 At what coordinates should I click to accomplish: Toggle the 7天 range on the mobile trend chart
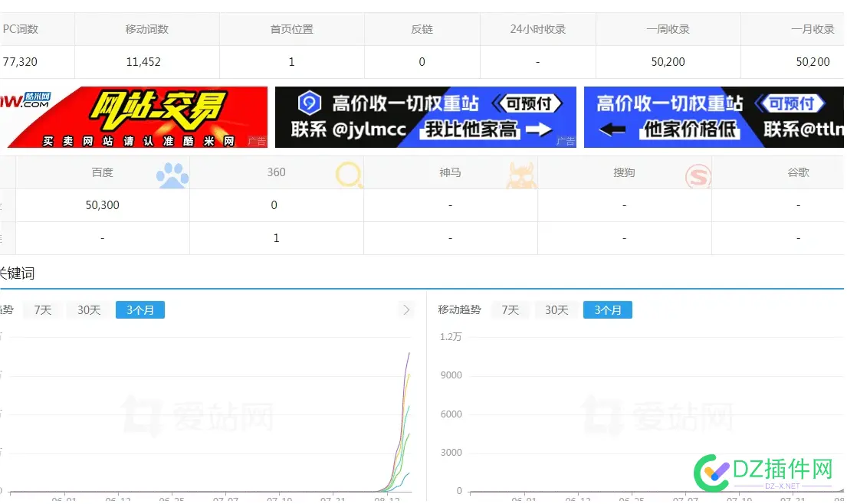pos(509,309)
